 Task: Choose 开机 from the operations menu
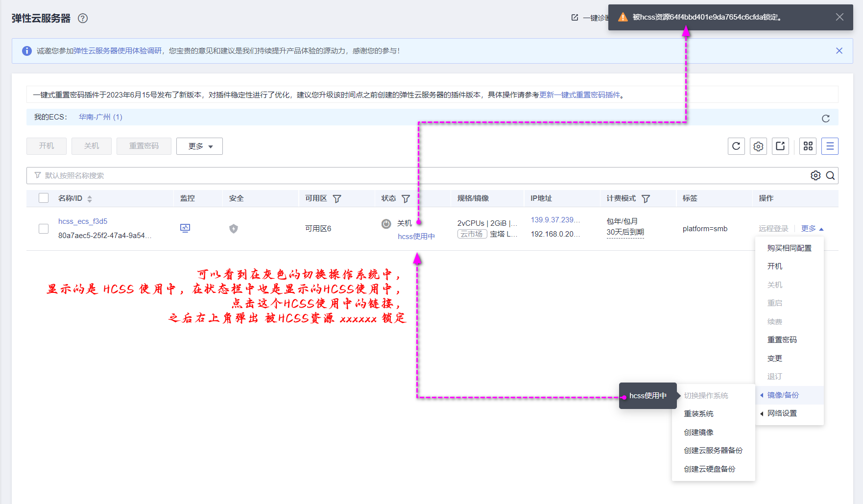(790, 266)
